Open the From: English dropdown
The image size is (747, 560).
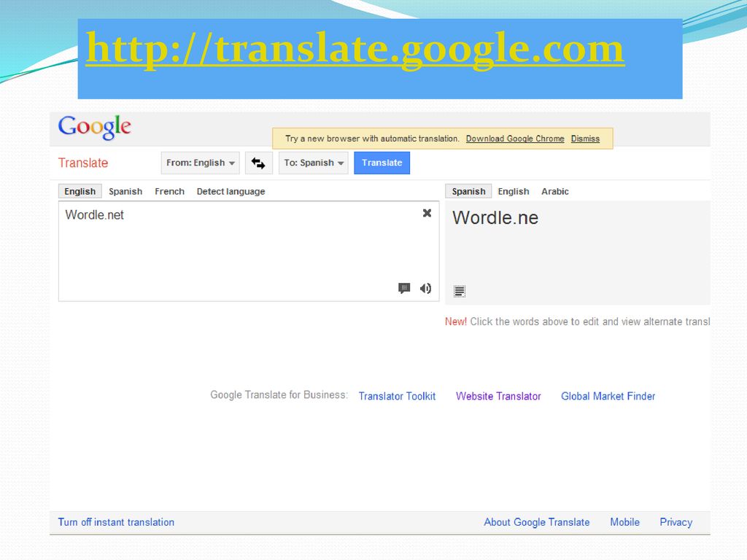pos(200,163)
